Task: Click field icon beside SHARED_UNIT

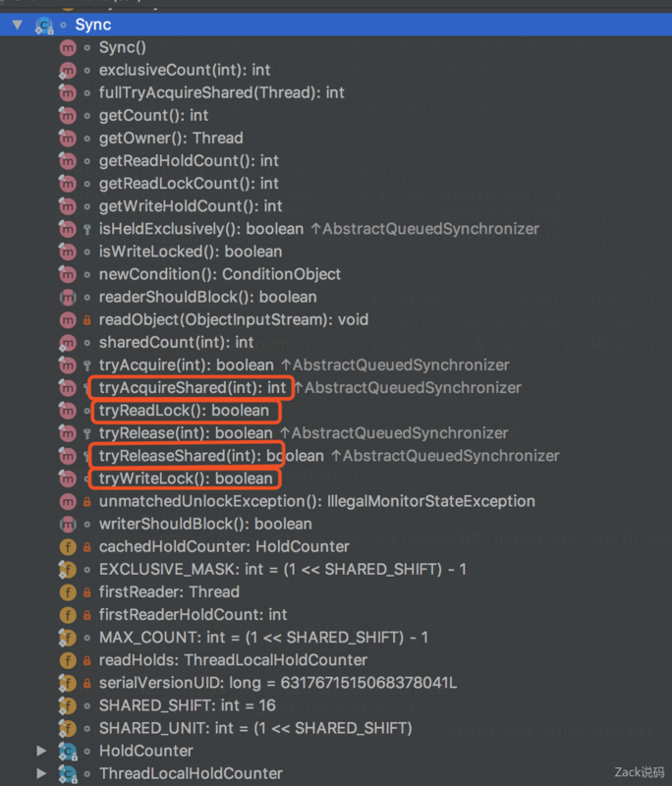Action: pyautogui.click(x=68, y=728)
